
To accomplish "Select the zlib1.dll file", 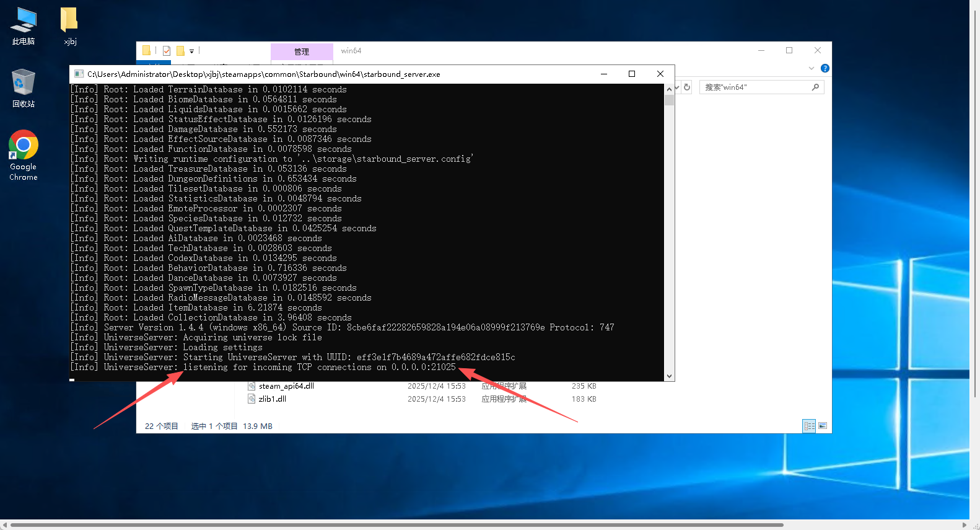I will (272, 399).
